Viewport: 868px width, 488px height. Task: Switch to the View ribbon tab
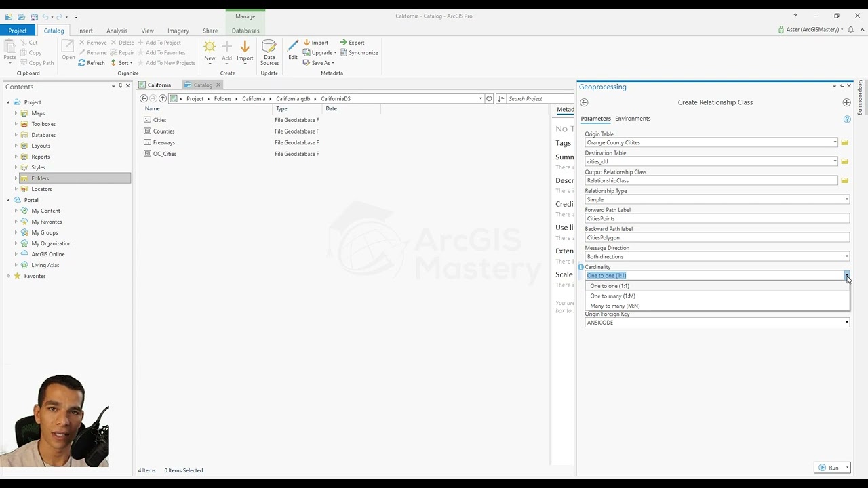(x=147, y=30)
